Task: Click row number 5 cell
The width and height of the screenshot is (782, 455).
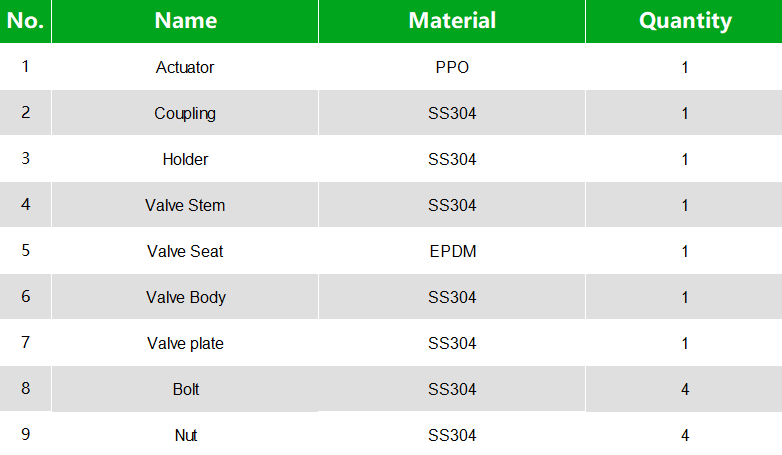Action: [x=25, y=251]
